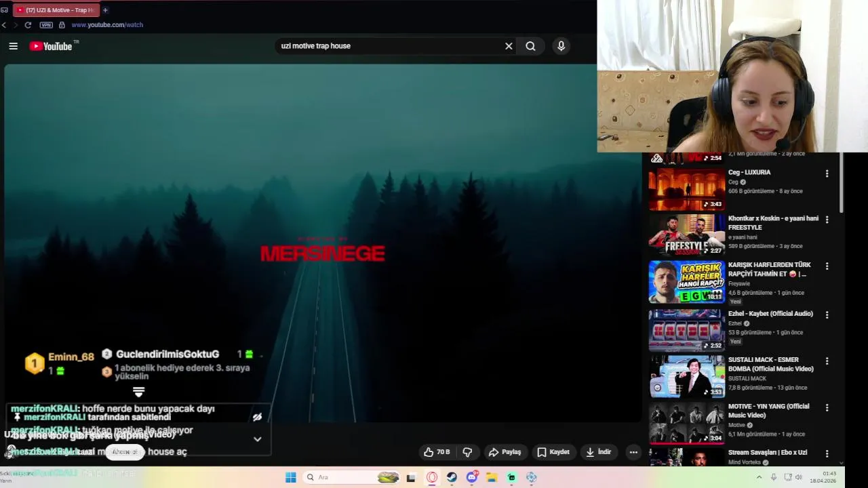Switch to UZI & Motive Trap House tab
Image resolution: width=868 pixels, height=488 pixels.
pyautogui.click(x=56, y=10)
